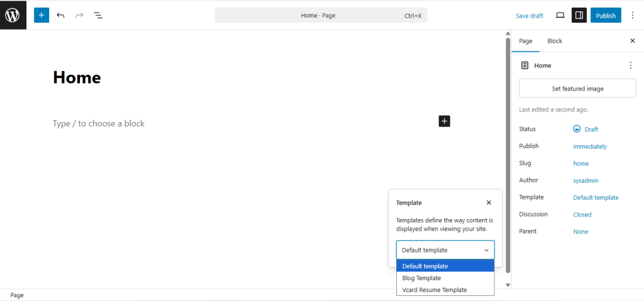Viewport: 644px width, 301px height.
Task: Click the desktop preview view icon
Action: 560,15
